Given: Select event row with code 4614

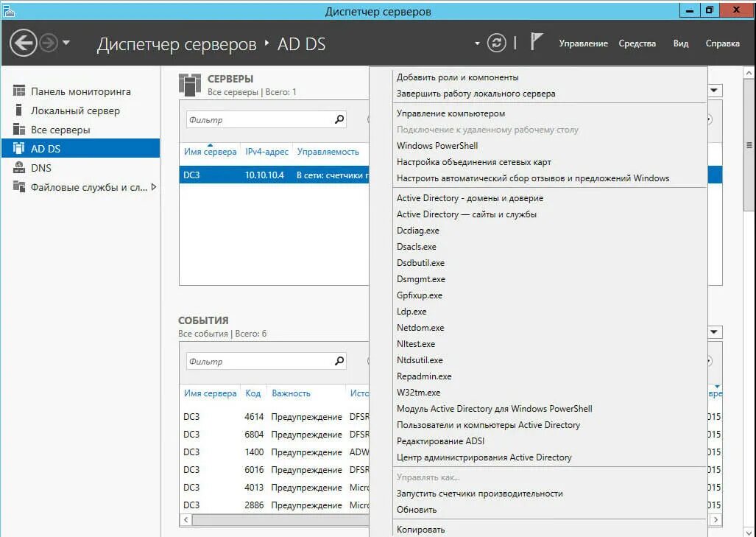Looking at the screenshot, I should point(275,417).
